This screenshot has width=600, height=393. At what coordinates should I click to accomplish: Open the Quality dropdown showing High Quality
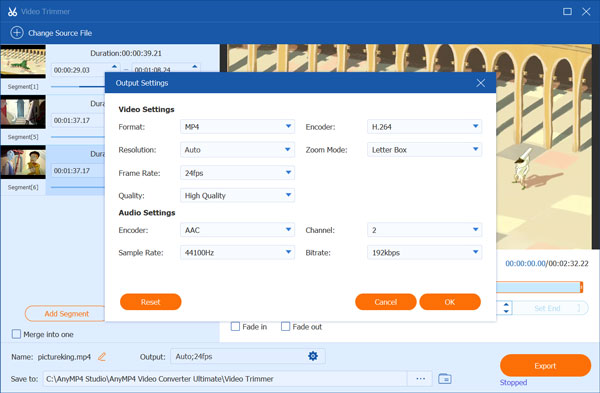click(237, 196)
